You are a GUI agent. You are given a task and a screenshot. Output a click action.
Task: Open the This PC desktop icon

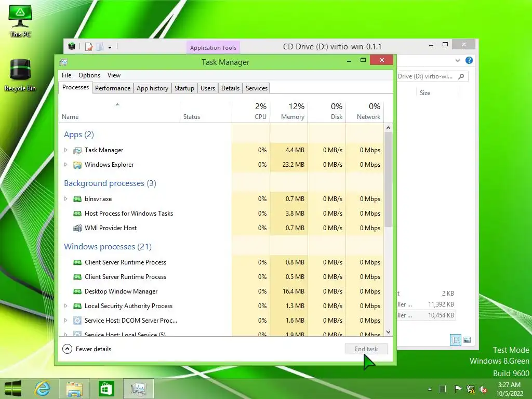pos(20,20)
